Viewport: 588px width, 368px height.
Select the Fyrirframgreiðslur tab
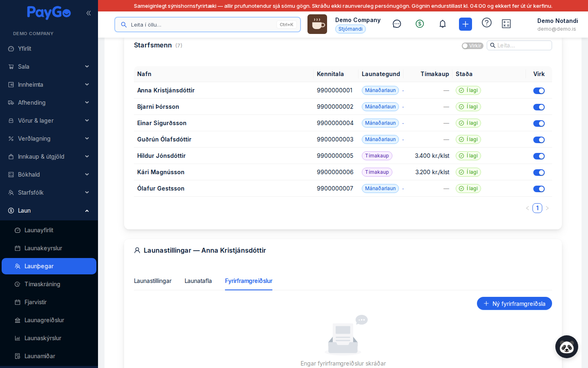click(249, 281)
